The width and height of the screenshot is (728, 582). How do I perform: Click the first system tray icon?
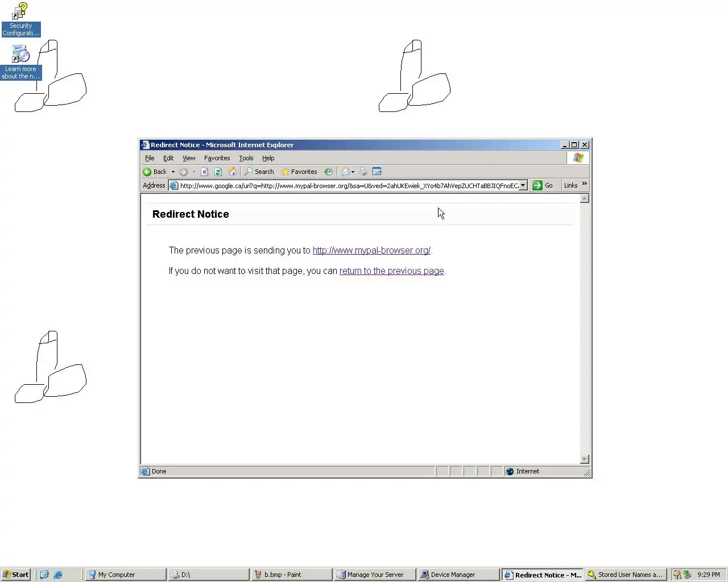(x=677, y=575)
